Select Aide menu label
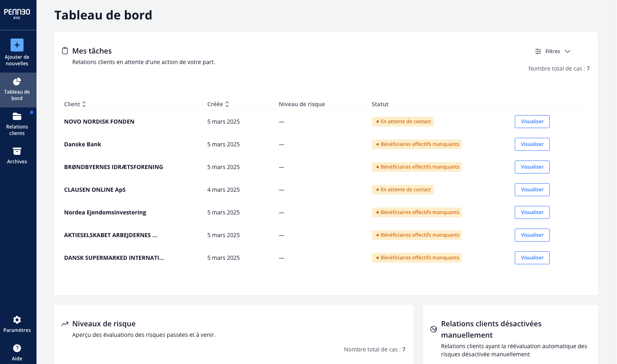The width and height of the screenshot is (617, 364). 17,359
